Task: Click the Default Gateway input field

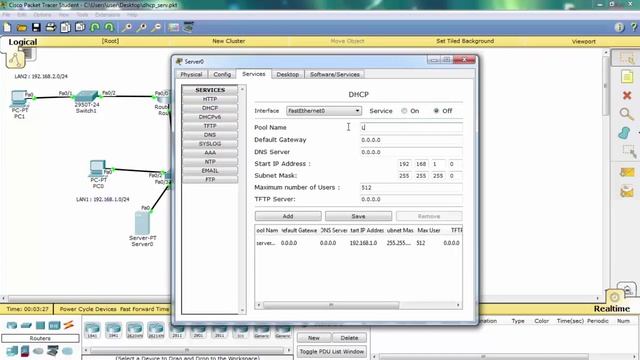Action: pos(411,140)
